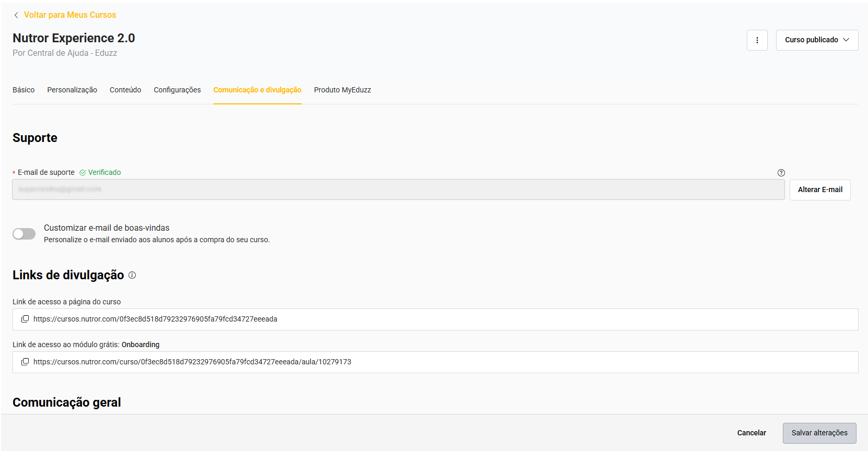Click the support e-mail input field
Viewport: 868px width, 451px height.
click(x=398, y=189)
